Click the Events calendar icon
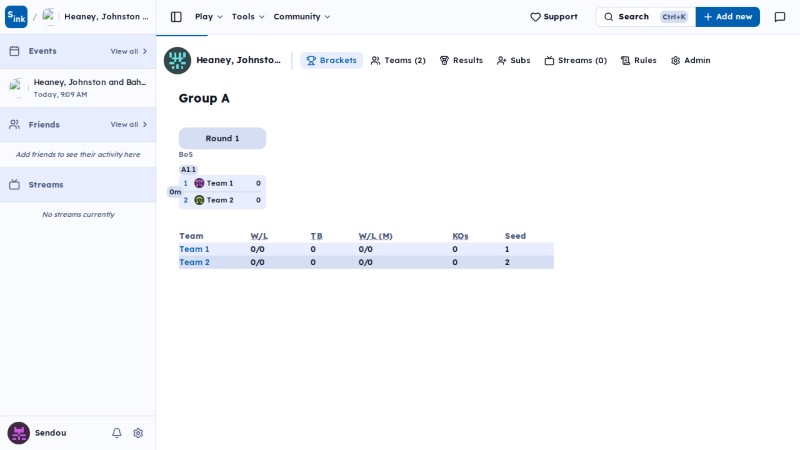This screenshot has height=450, width=800. coord(14,51)
